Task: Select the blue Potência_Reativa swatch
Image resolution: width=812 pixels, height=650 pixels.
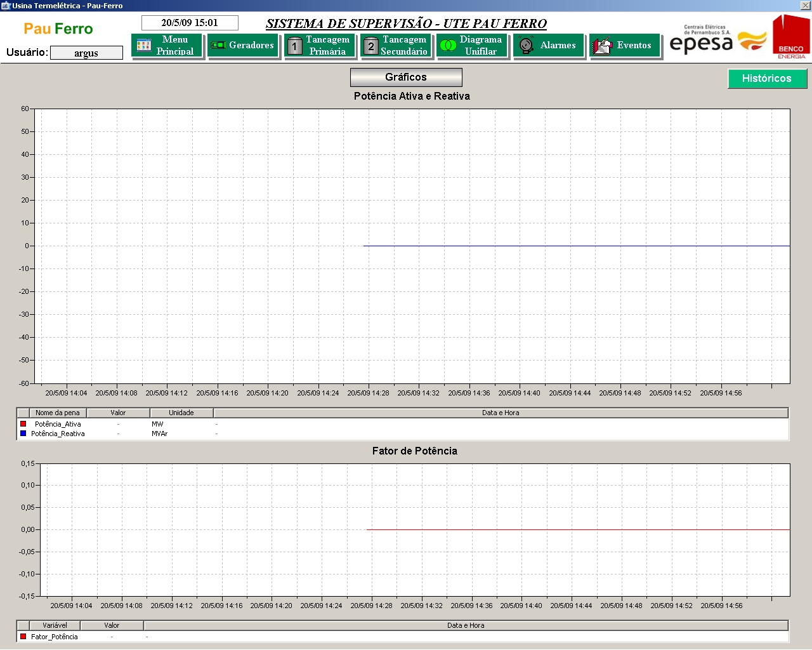Action: point(23,434)
